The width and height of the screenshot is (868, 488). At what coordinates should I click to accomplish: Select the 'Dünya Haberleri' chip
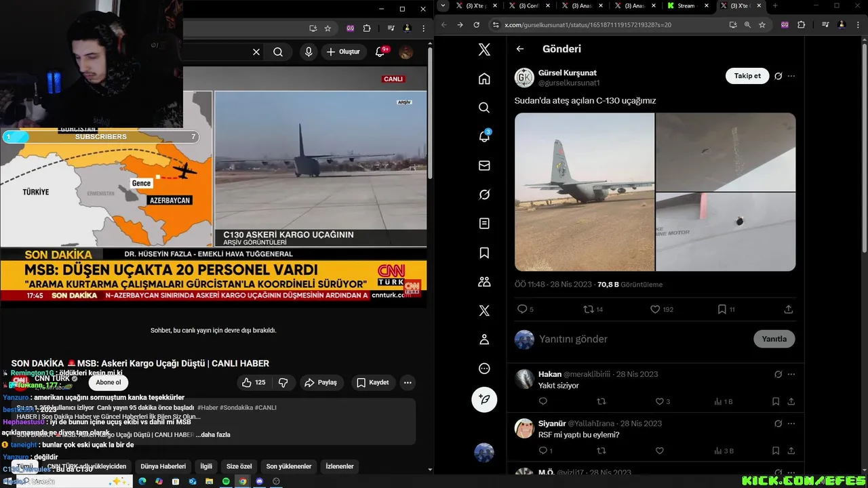tap(163, 466)
